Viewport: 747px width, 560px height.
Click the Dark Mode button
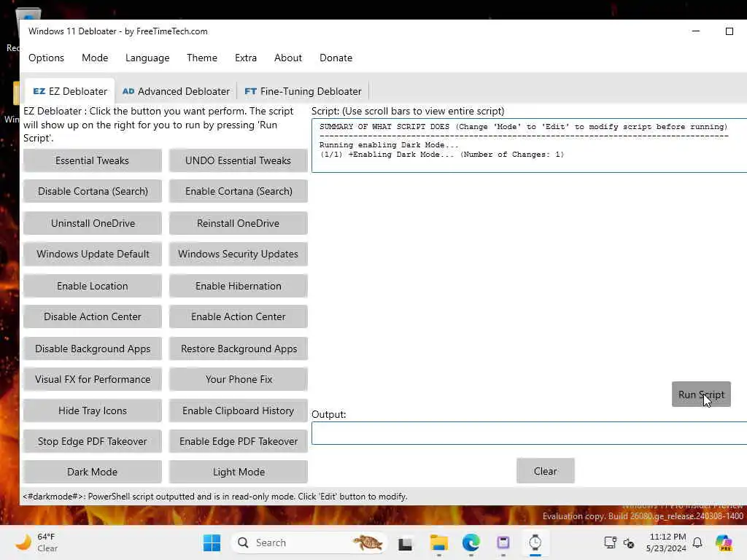[93, 472]
